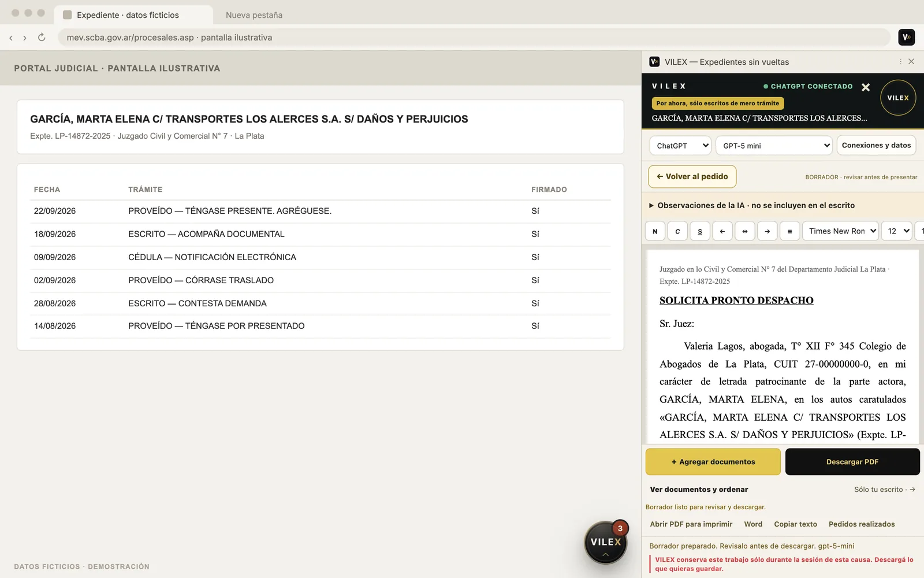Close the VILEX dark header with the white X

866,87
